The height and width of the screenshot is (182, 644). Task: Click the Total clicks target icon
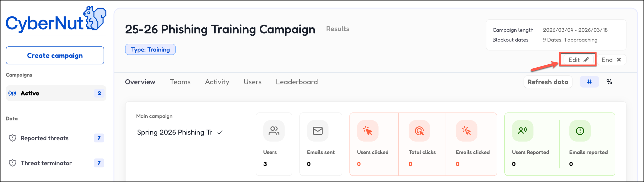point(419,131)
